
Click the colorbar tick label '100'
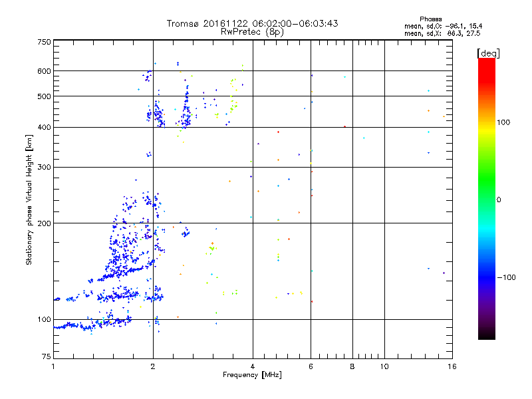pos(503,122)
